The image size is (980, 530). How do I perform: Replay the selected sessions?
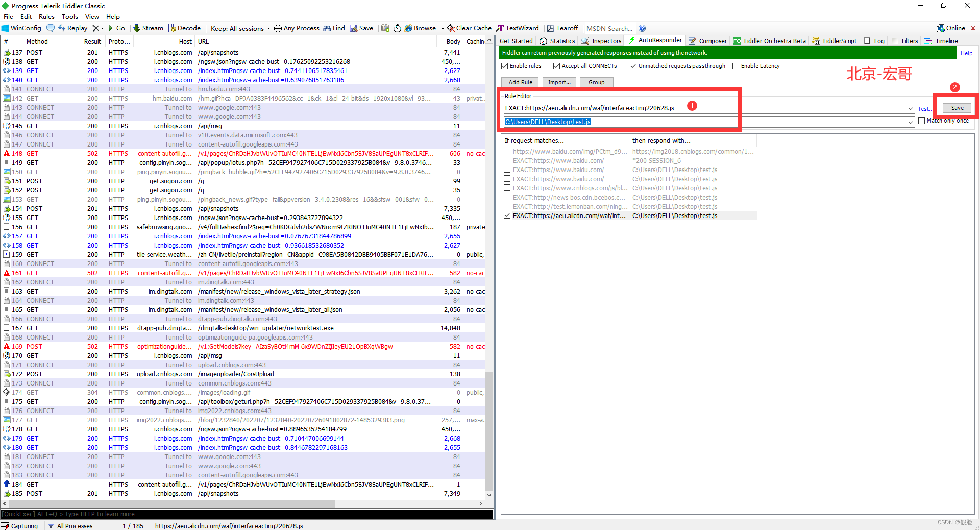click(x=73, y=28)
